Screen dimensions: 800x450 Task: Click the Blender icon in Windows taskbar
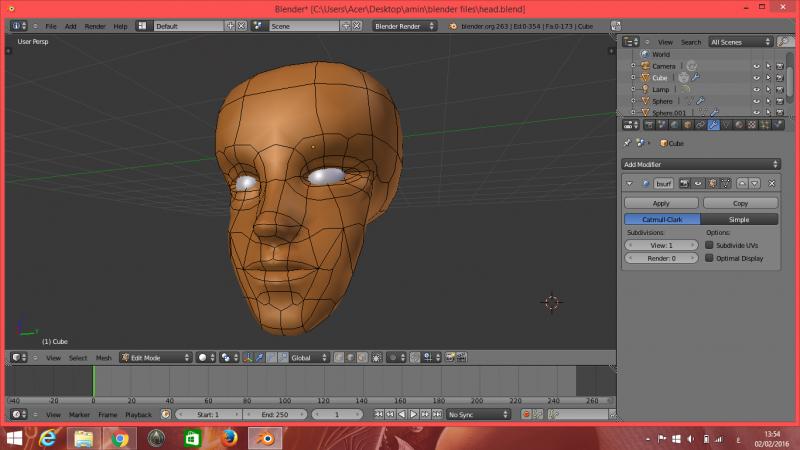[267, 438]
